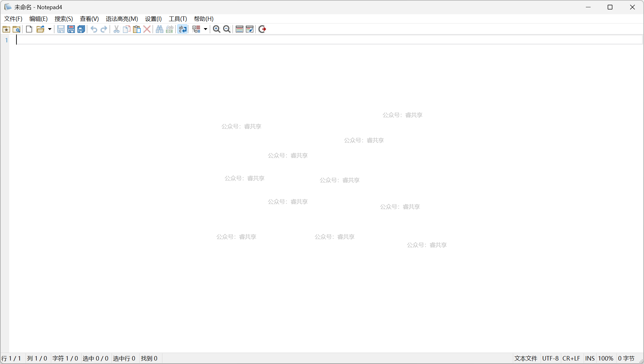
Task: Close the Notepad4 window
Action: (632, 7)
